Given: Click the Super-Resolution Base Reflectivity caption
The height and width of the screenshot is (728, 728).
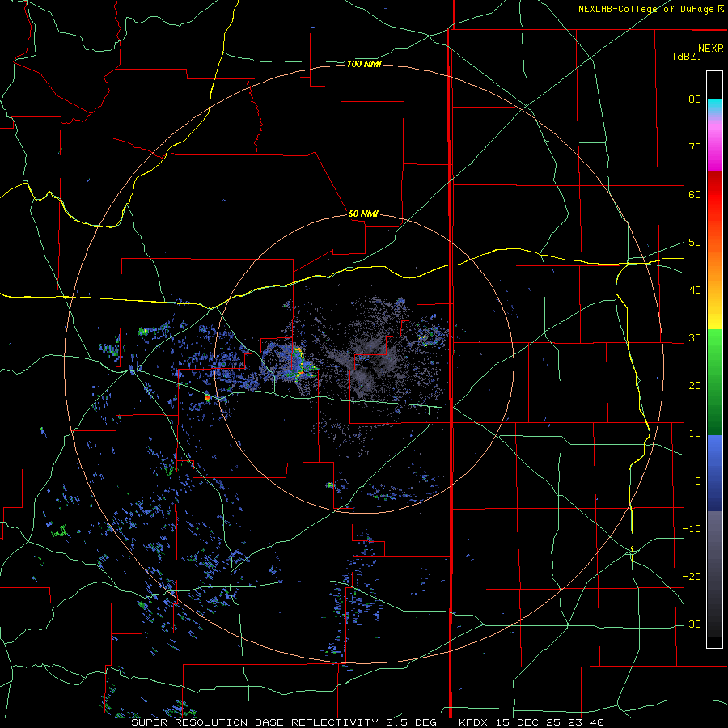Looking at the screenshot, I should (255, 722).
